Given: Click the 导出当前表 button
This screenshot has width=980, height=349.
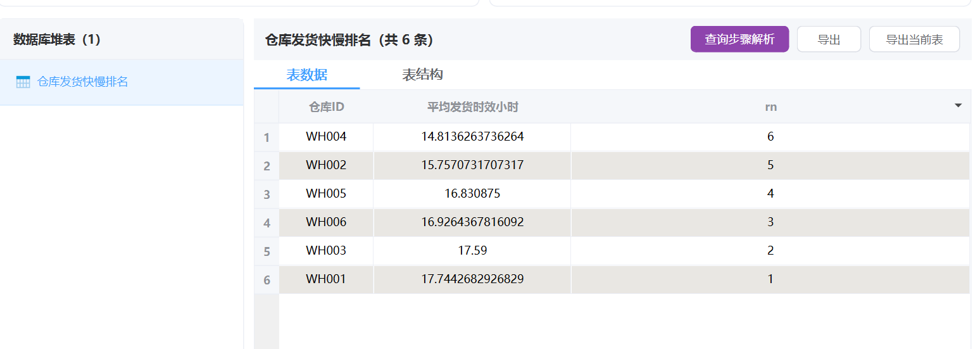Looking at the screenshot, I should 914,39.
